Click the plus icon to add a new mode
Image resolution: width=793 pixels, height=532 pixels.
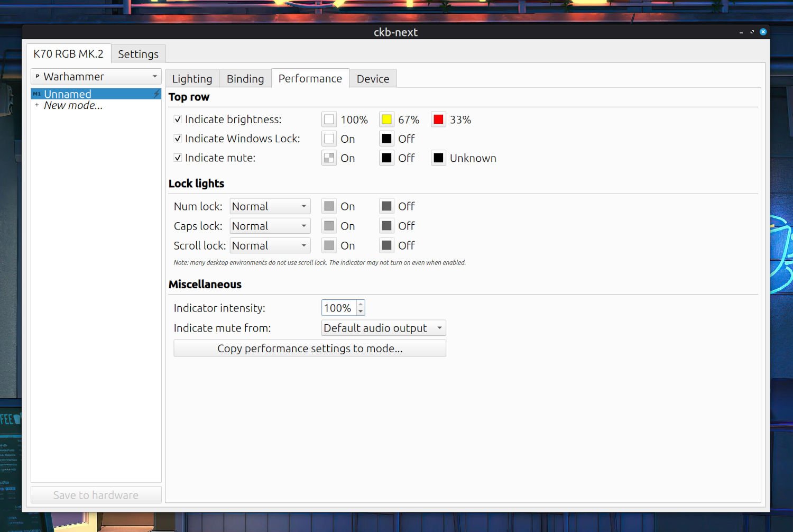click(x=37, y=105)
